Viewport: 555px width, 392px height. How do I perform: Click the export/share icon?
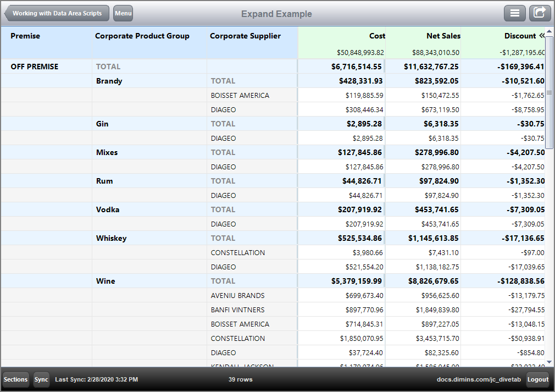[540, 13]
